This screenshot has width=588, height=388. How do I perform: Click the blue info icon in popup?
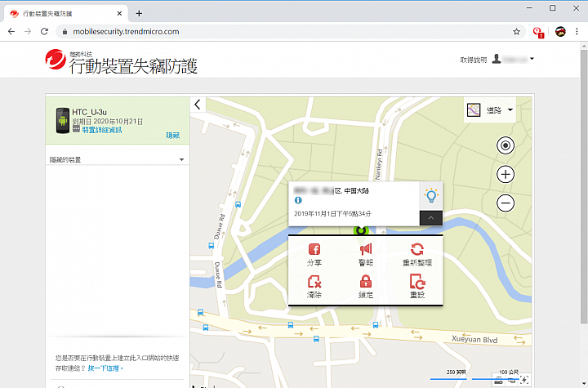[298, 200]
